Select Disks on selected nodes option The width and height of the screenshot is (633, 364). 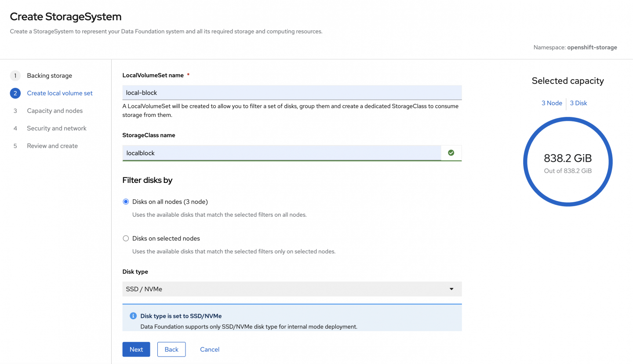tap(126, 238)
